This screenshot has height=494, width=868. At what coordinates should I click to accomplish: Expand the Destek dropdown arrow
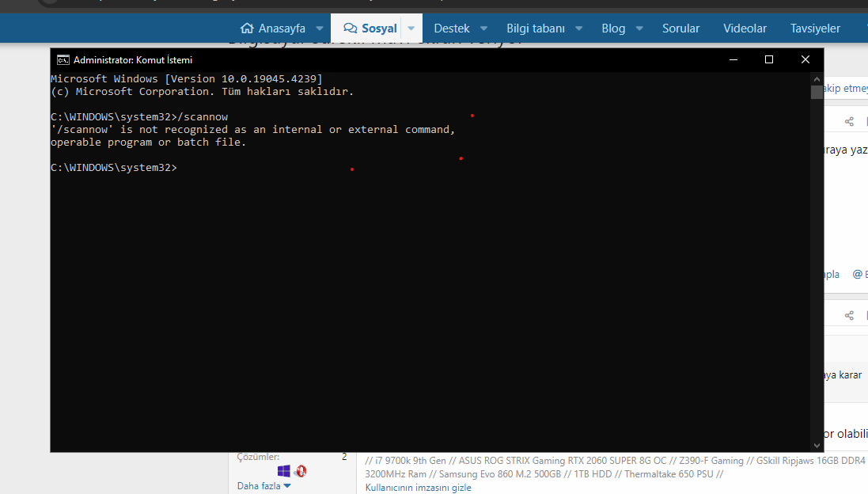[483, 28]
